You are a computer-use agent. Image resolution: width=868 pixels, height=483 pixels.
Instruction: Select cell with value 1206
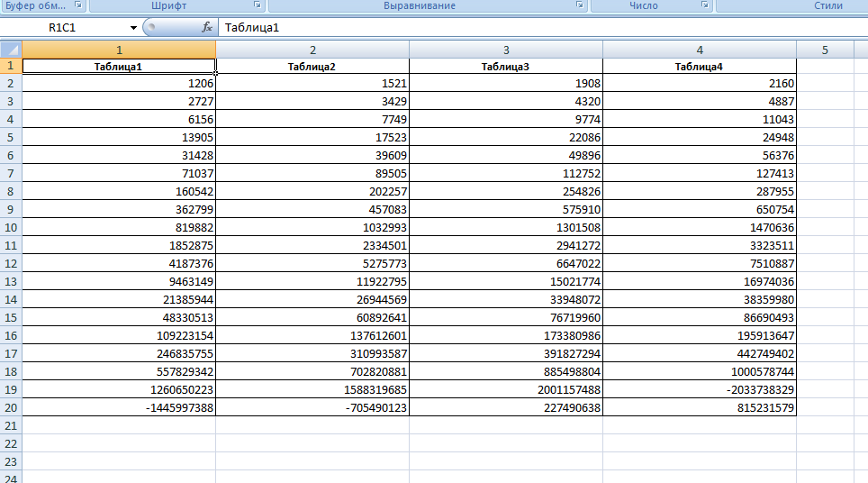pos(119,84)
